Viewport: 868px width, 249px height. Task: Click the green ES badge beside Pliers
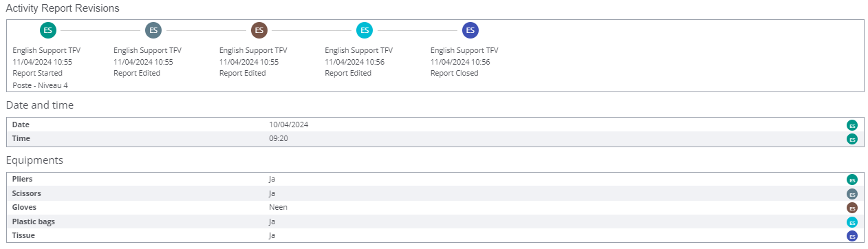click(x=852, y=180)
